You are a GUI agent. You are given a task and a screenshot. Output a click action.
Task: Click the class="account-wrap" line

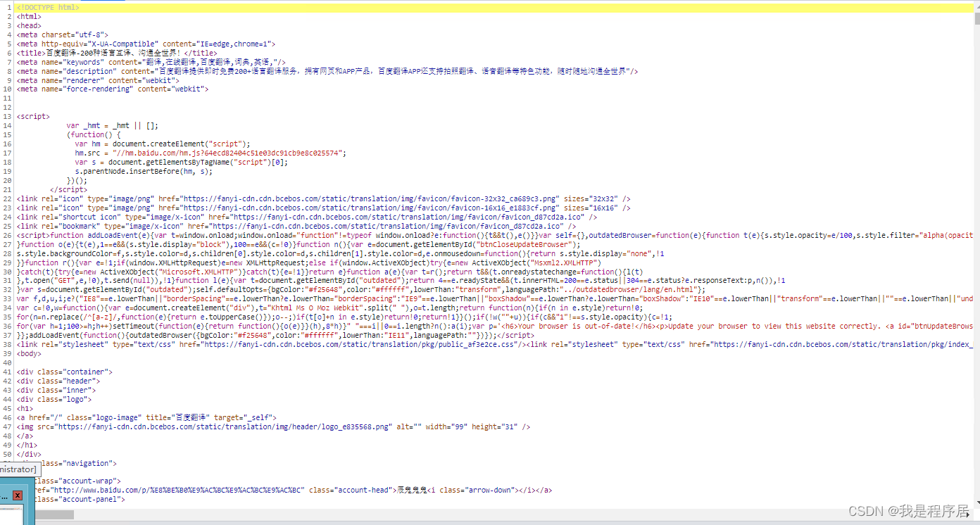(77, 481)
